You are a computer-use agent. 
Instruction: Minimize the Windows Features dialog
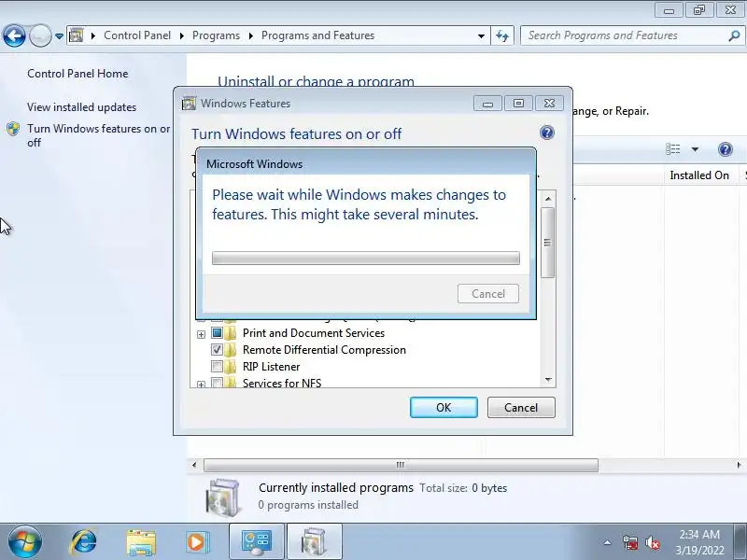click(x=487, y=104)
